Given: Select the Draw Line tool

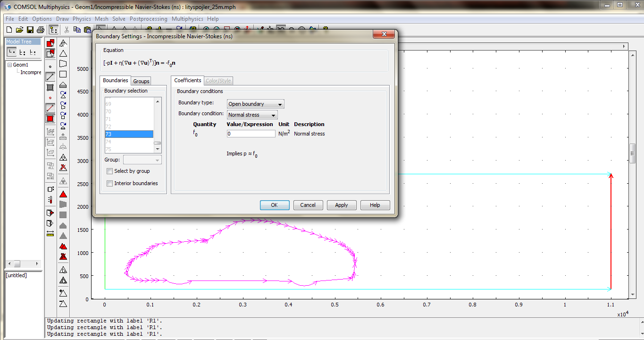Looking at the screenshot, I should coord(50,77).
